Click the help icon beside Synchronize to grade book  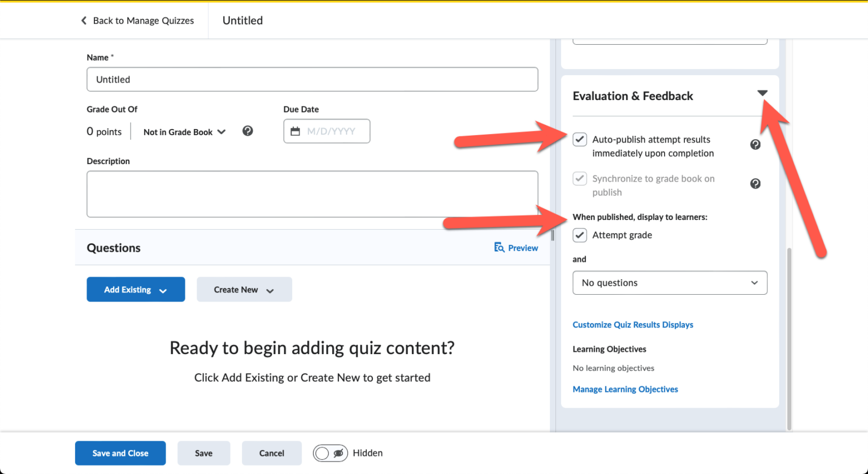pyautogui.click(x=756, y=183)
